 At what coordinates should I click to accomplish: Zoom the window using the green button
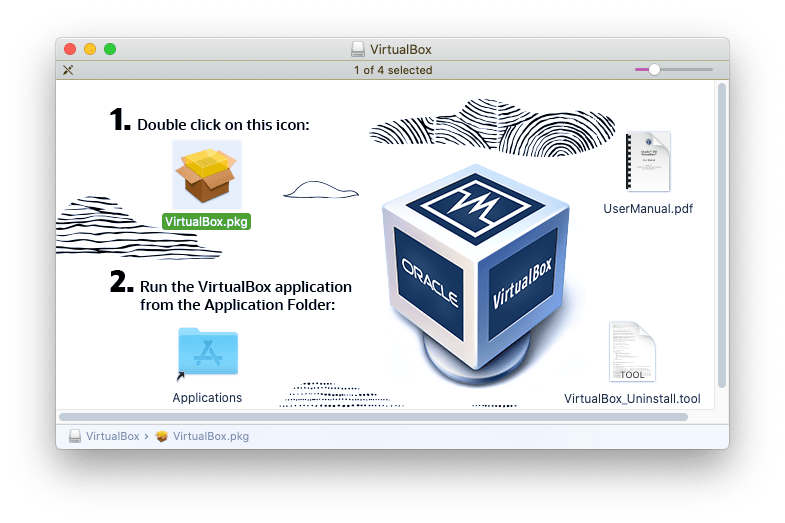click(110, 49)
